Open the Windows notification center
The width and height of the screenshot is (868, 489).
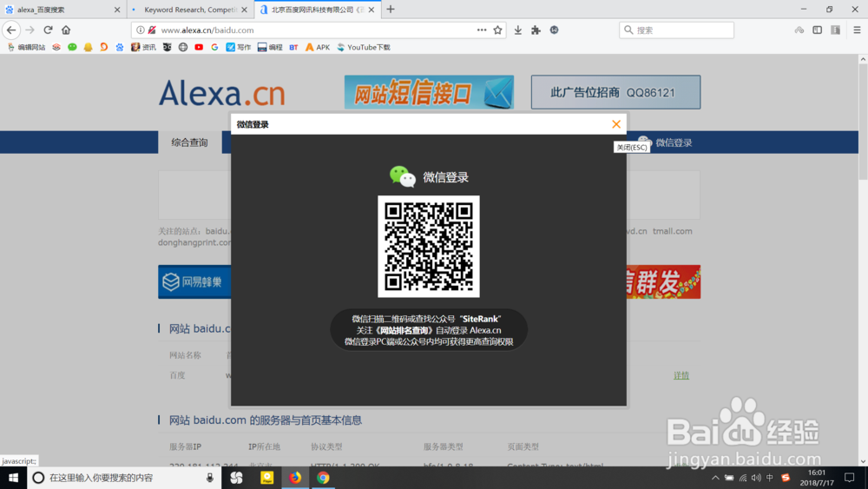click(x=850, y=478)
